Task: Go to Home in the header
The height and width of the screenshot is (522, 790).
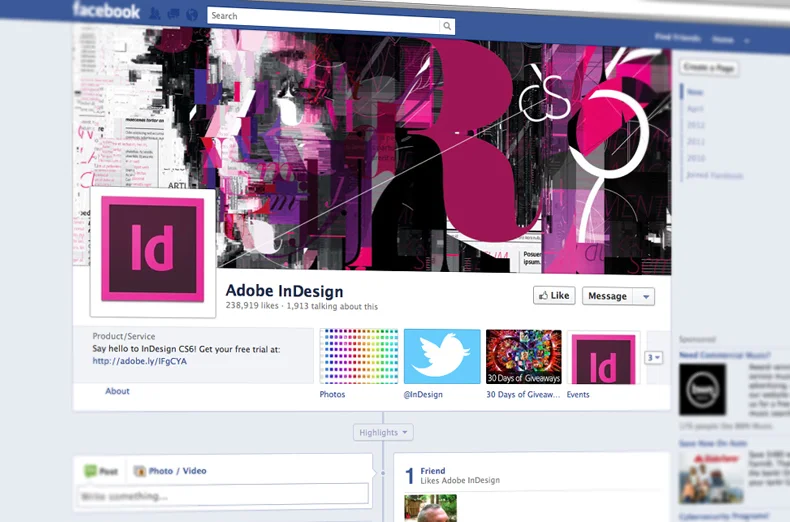Action: 722,39
